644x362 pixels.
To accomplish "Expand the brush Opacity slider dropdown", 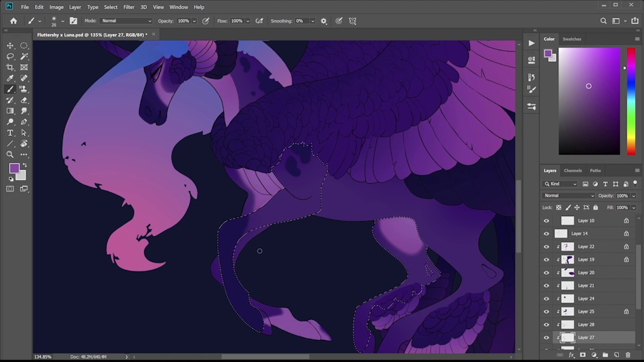I will [x=194, y=21].
